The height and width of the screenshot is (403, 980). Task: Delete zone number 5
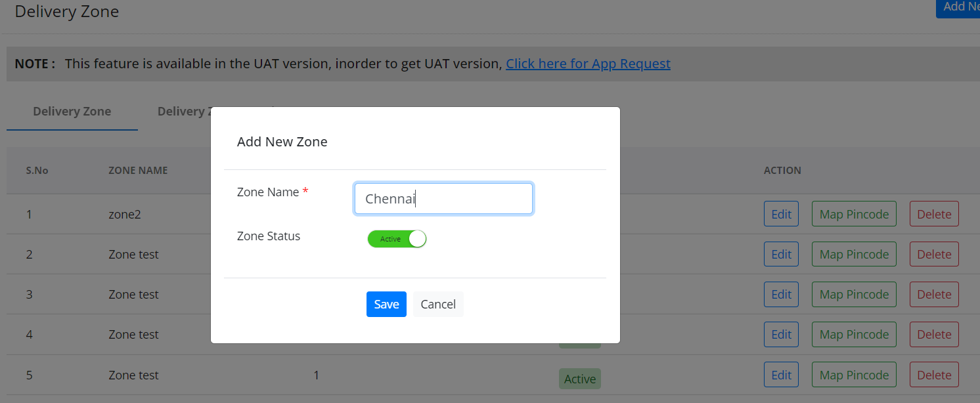click(x=934, y=375)
